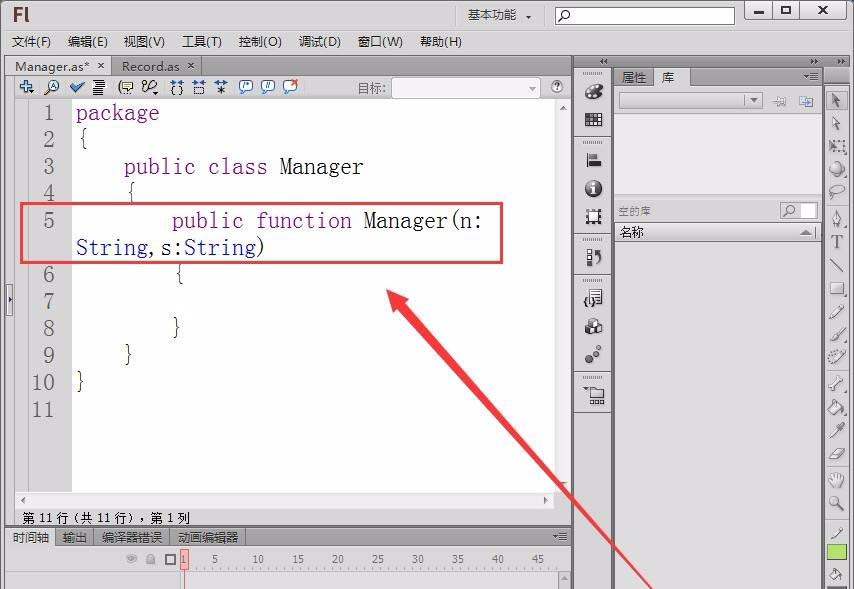Image resolution: width=854 pixels, height=589 pixels.
Task: Select the Pencil tool
Action: click(x=837, y=312)
